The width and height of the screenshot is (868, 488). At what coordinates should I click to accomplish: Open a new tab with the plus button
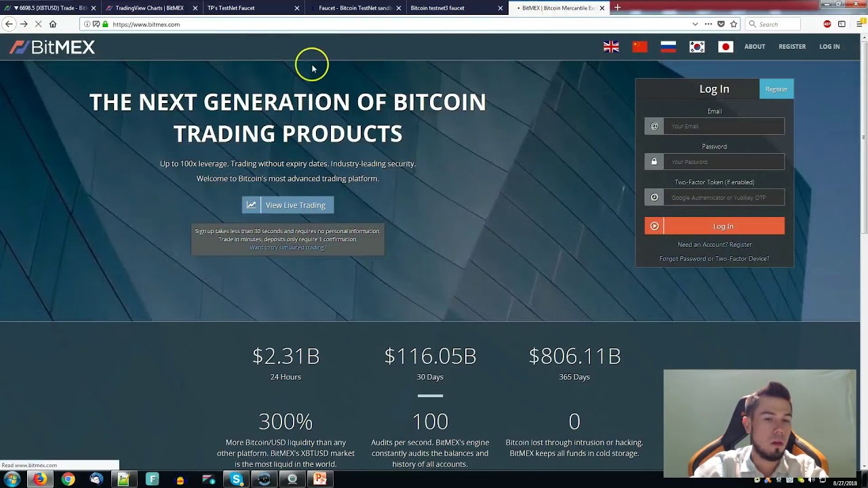point(617,7)
